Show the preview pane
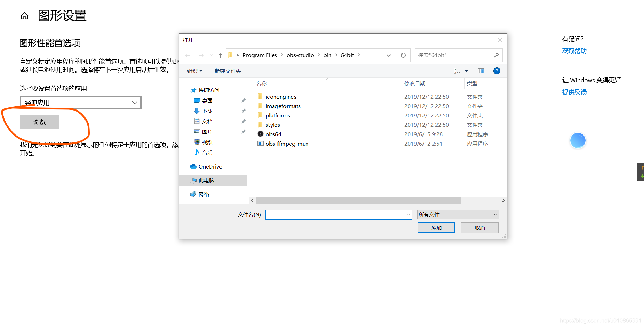The height and width of the screenshot is (327, 644). pos(481,71)
